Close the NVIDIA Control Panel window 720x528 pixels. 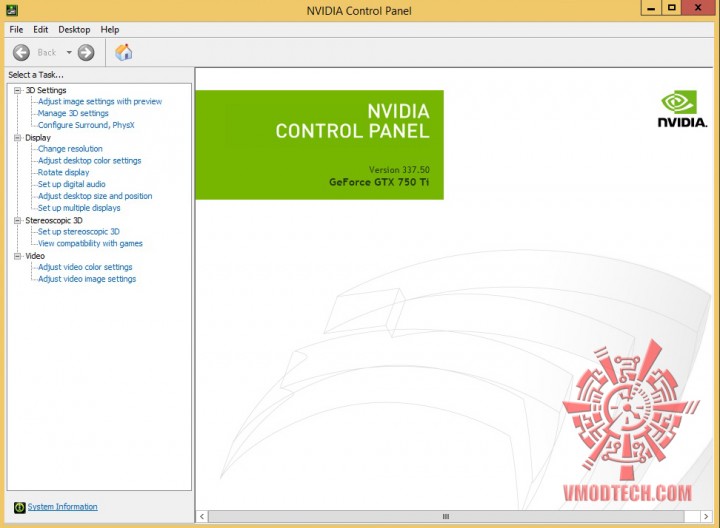coord(698,8)
